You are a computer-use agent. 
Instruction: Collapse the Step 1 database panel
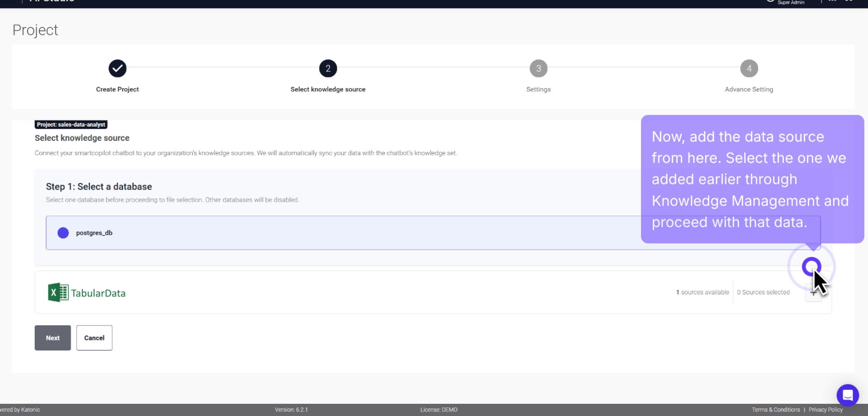[99, 186]
